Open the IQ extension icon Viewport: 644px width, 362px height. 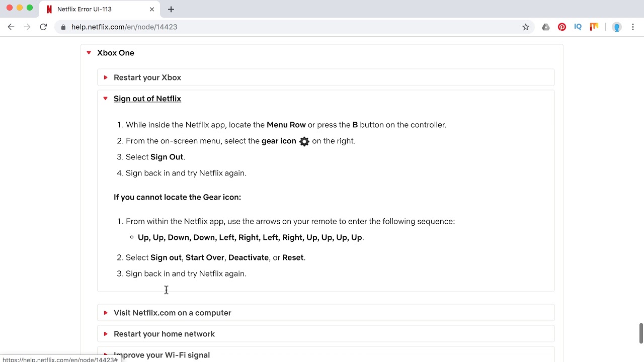[578, 27]
